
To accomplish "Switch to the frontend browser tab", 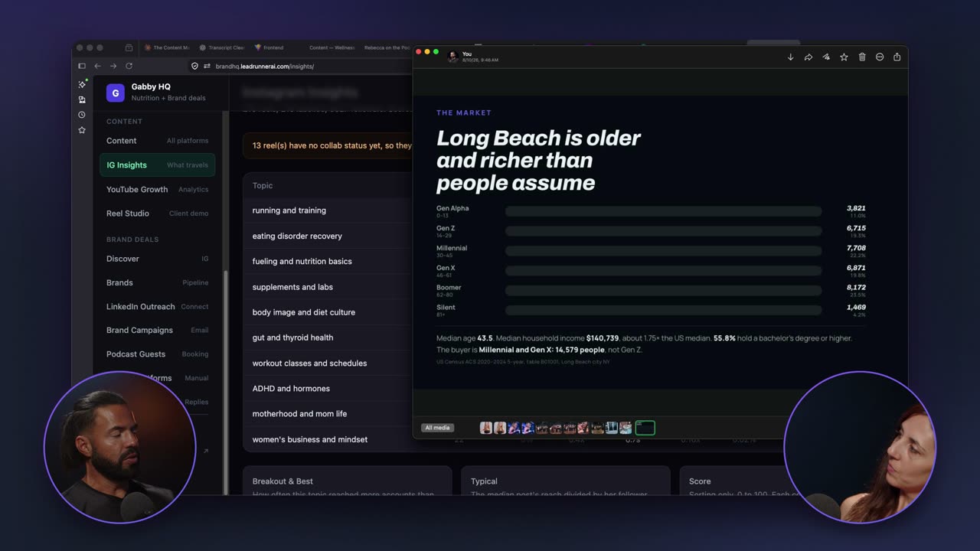I will click(269, 47).
